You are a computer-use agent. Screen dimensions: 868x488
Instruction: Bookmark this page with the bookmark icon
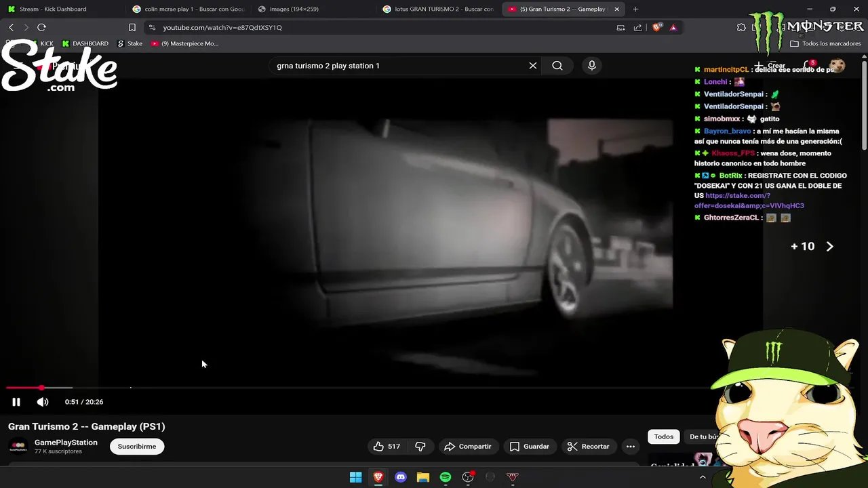point(132,27)
